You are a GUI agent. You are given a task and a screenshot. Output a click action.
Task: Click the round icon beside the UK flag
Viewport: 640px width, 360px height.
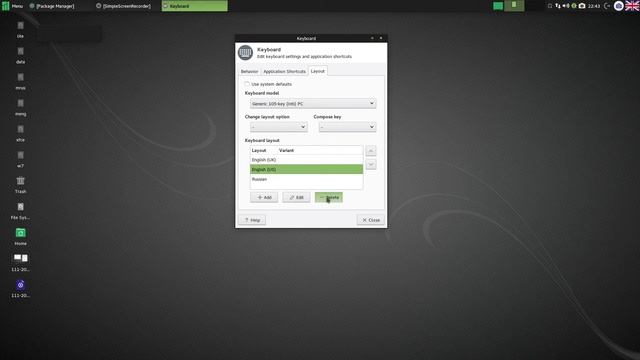click(x=619, y=6)
